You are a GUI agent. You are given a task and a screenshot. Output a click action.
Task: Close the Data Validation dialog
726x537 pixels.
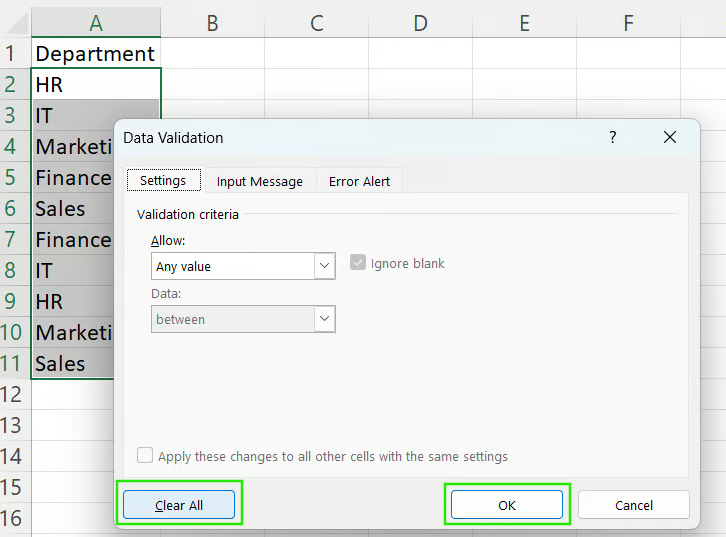click(669, 137)
